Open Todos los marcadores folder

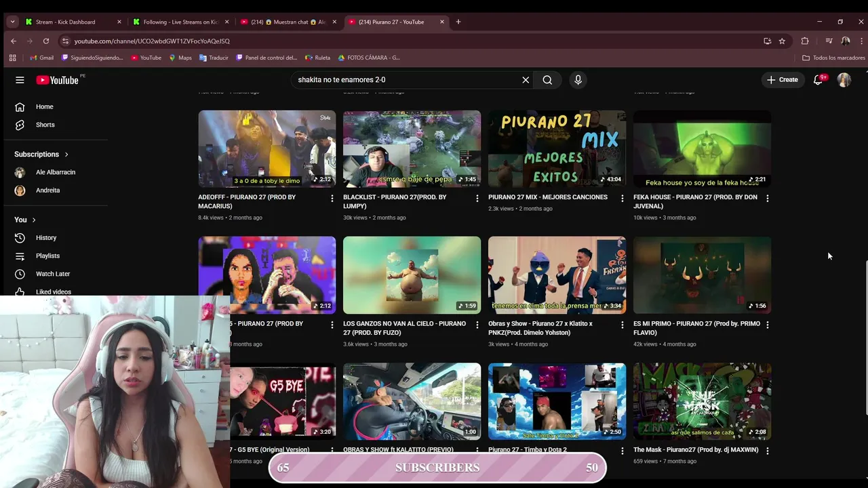833,58
